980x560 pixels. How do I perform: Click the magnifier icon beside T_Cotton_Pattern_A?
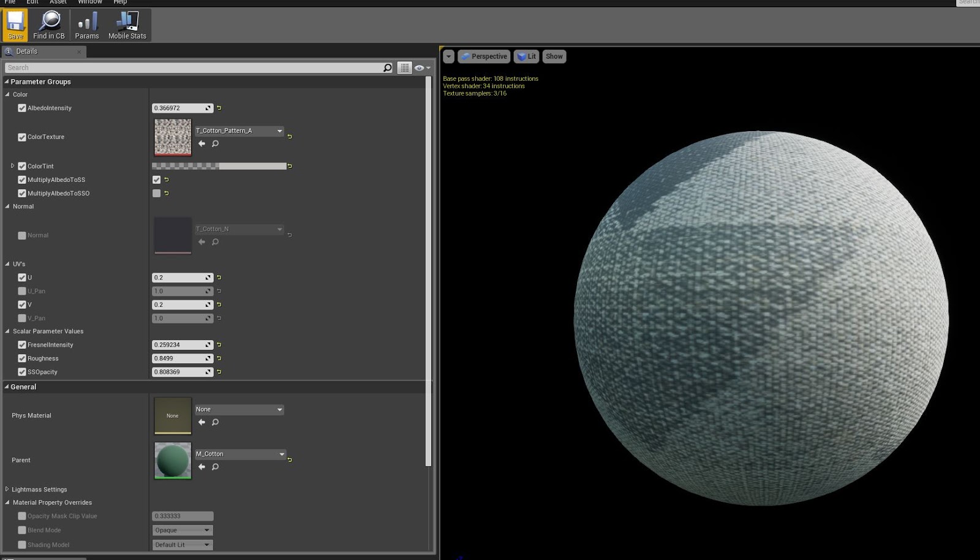coord(214,143)
